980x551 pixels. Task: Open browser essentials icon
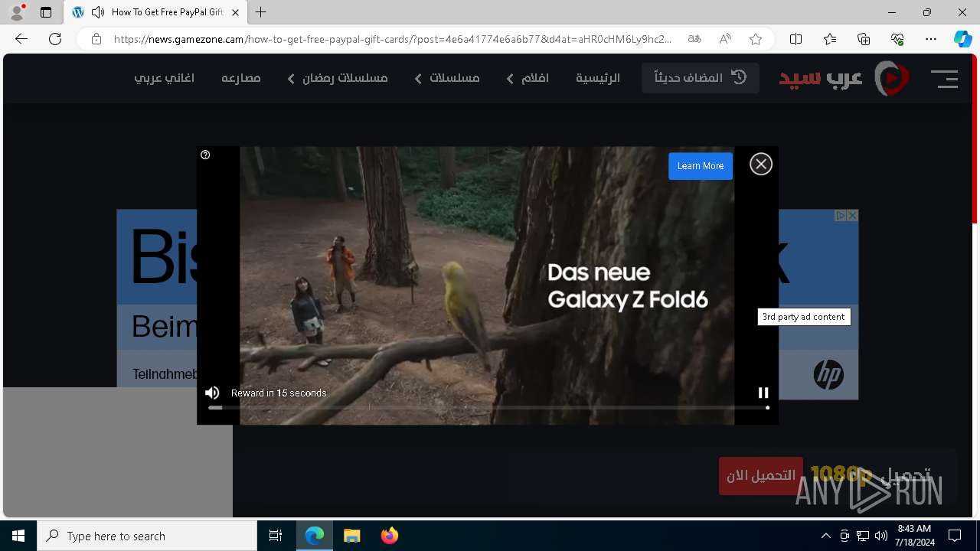(897, 39)
